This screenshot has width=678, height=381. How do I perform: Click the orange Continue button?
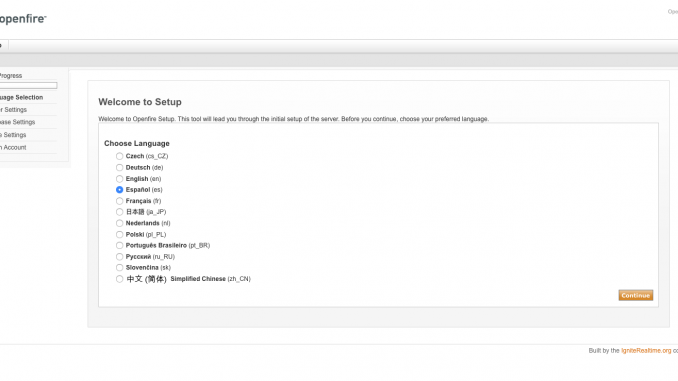pos(636,295)
